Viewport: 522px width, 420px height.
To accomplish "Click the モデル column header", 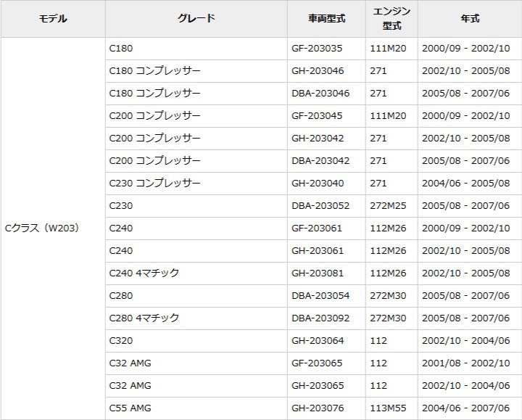I will (x=53, y=19).
